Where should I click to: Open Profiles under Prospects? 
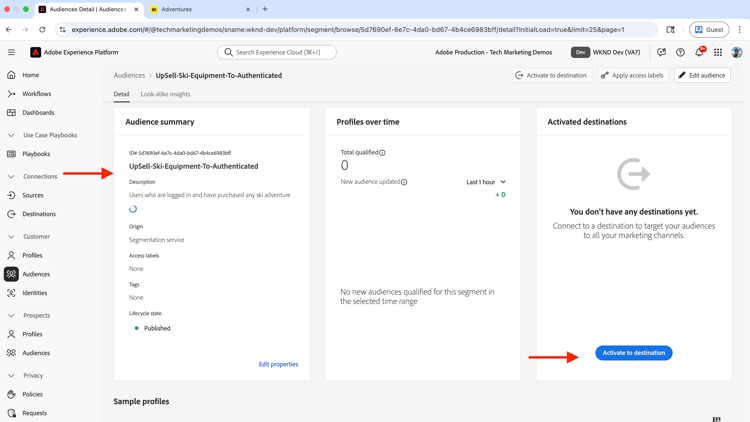point(32,334)
